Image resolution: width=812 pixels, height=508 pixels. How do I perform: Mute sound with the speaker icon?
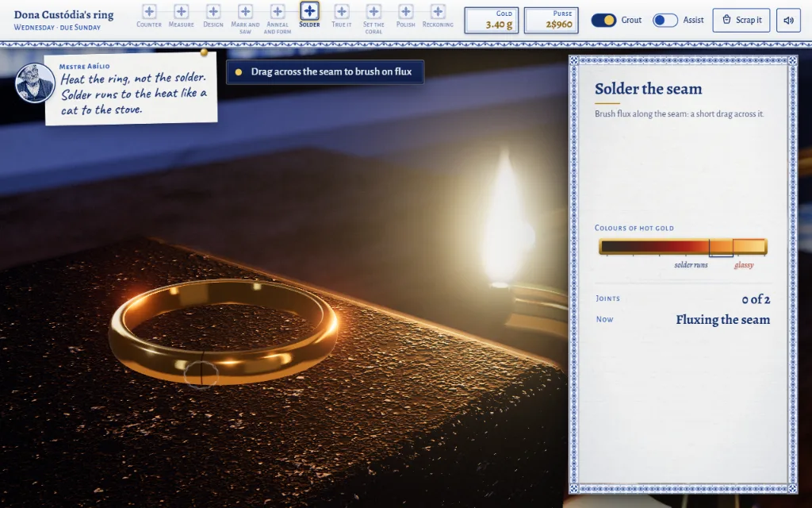pyautogui.click(x=788, y=20)
